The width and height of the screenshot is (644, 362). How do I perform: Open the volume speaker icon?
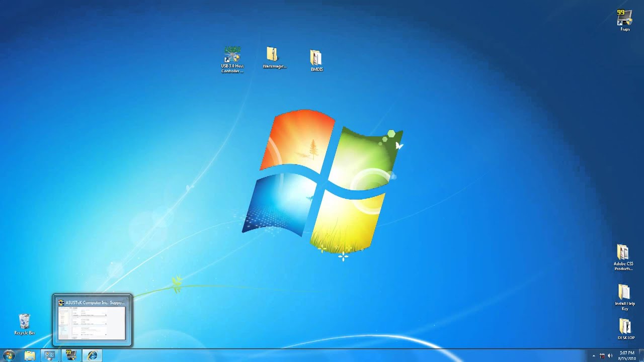click(x=610, y=355)
